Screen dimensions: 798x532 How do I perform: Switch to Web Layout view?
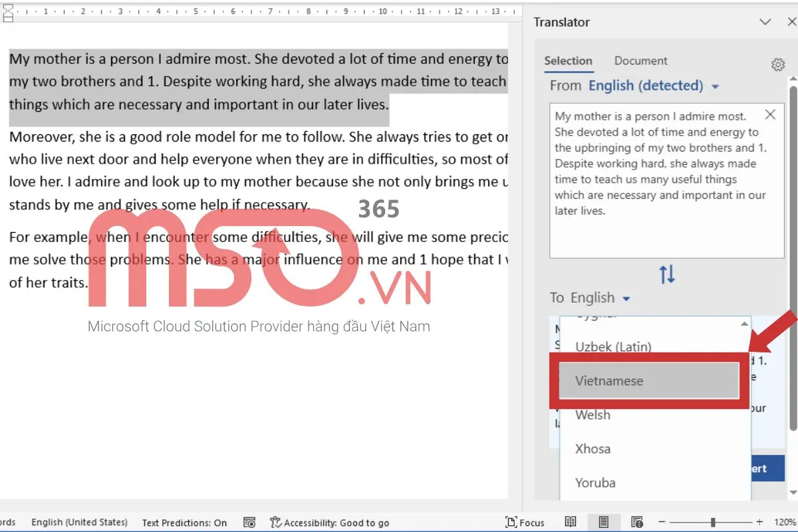click(636, 522)
